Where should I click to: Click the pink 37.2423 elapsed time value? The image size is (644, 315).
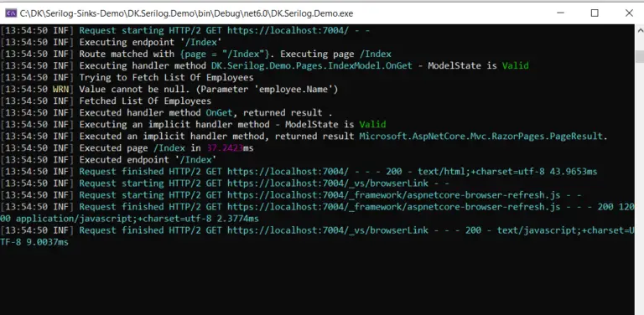(x=225, y=148)
